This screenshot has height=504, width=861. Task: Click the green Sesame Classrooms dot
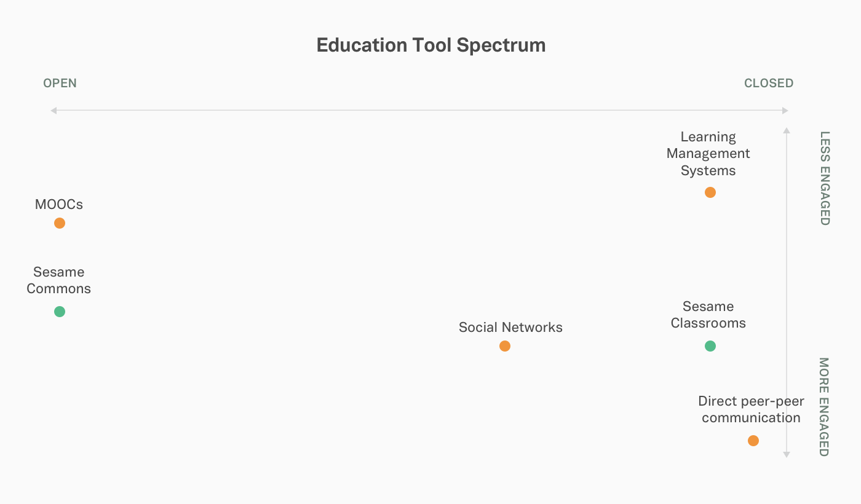click(x=710, y=346)
